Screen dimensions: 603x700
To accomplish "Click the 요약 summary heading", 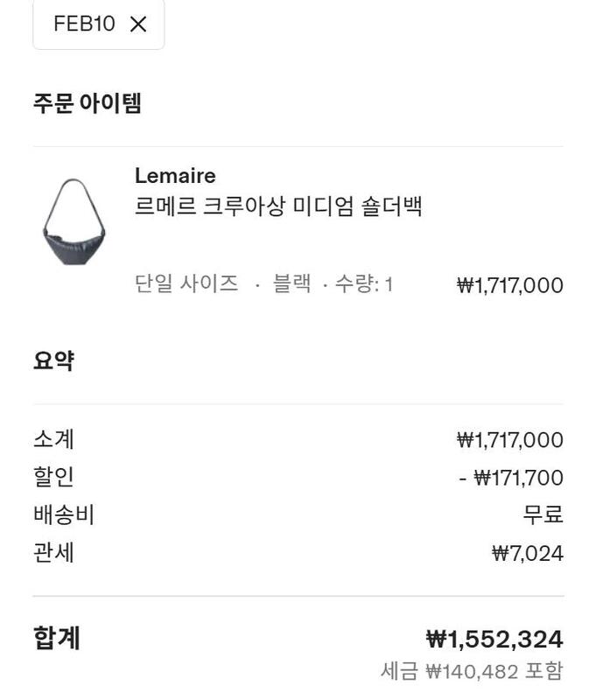I will click(53, 360).
